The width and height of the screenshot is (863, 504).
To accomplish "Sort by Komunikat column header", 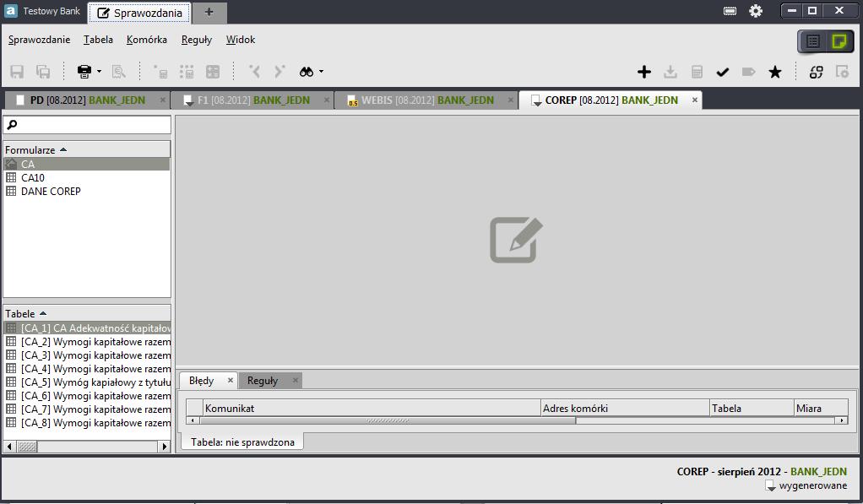I will [x=372, y=409].
